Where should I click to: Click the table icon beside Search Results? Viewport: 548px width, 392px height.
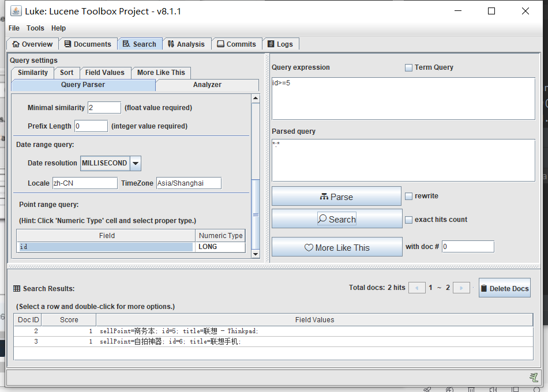[x=17, y=289]
